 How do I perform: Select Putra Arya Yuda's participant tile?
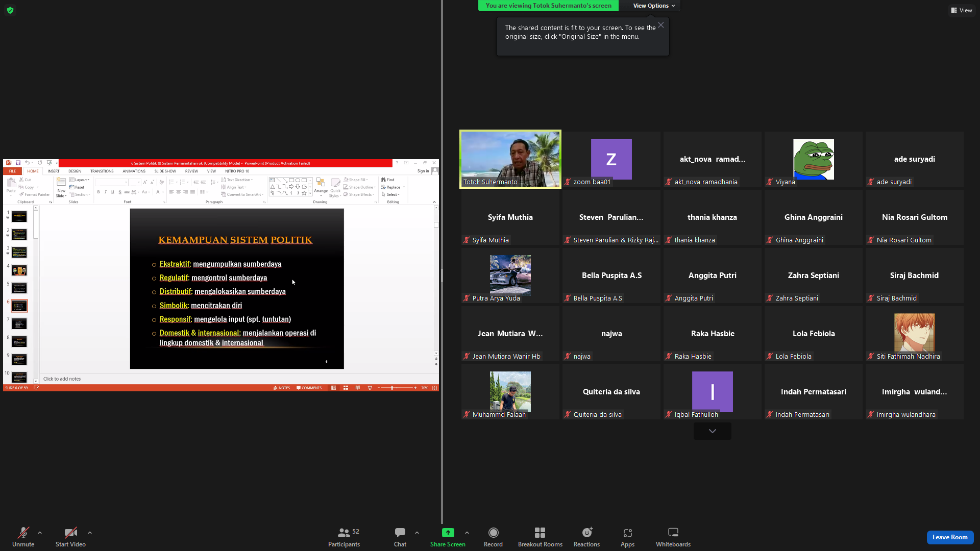(510, 275)
